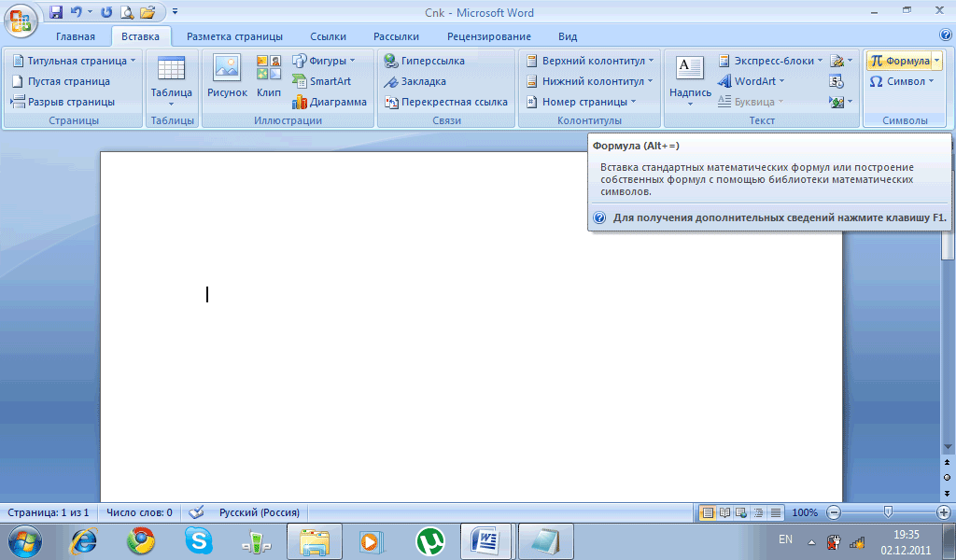Go to the Ссылки tab

[328, 36]
